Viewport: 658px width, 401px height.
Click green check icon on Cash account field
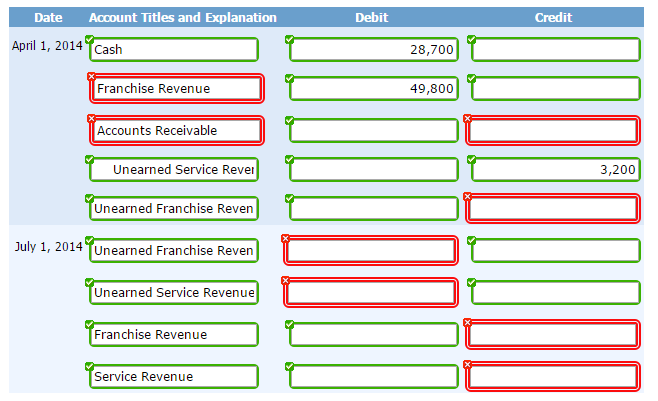tap(89, 39)
